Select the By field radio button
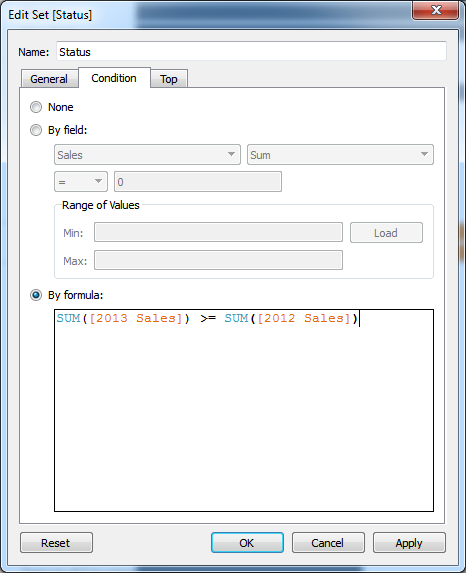Screen dimensions: 466x573 tap(36, 130)
